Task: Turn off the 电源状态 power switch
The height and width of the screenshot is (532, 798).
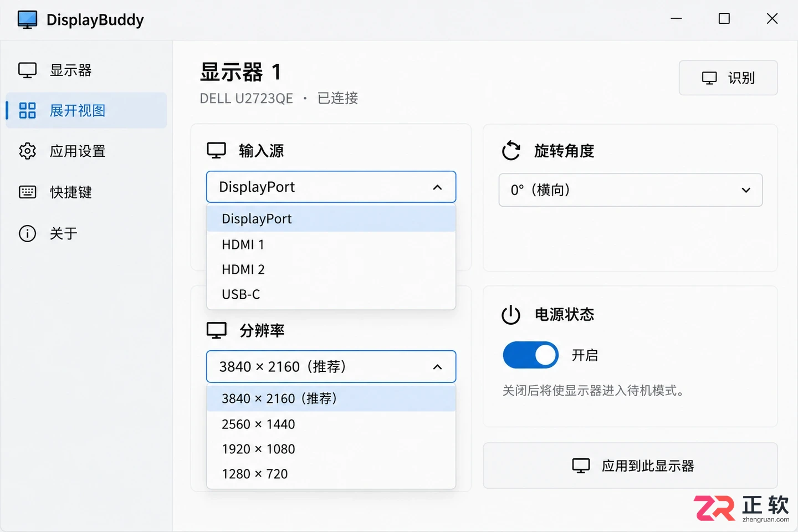Action: pyautogui.click(x=530, y=355)
